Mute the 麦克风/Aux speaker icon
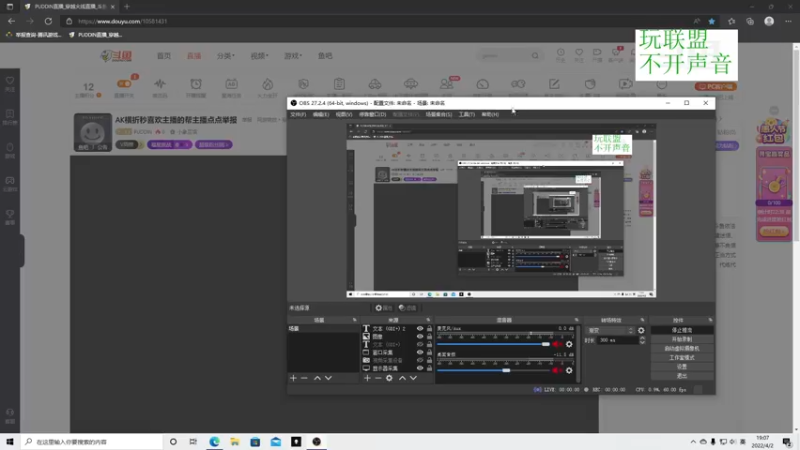 [557, 344]
